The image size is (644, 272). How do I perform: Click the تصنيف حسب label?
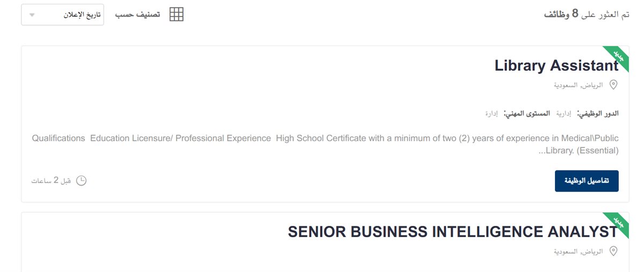coord(137,14)
